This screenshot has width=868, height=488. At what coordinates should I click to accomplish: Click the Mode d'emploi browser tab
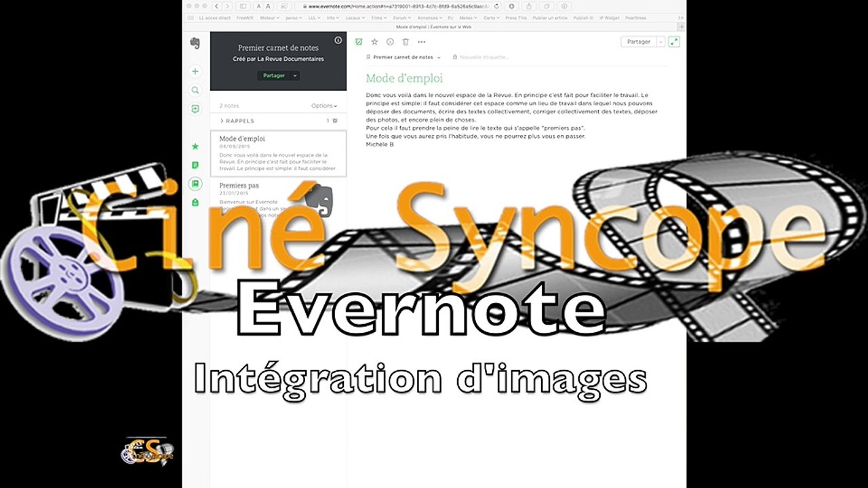(433, 27)
